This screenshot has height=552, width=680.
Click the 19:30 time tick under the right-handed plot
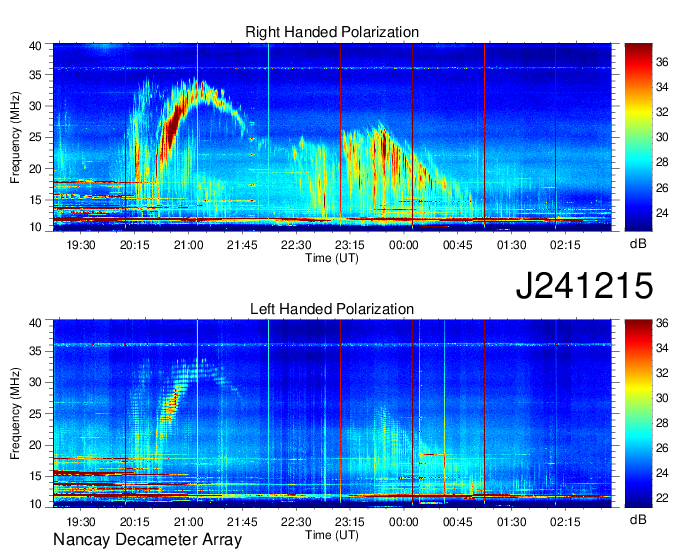click(81, 245)
